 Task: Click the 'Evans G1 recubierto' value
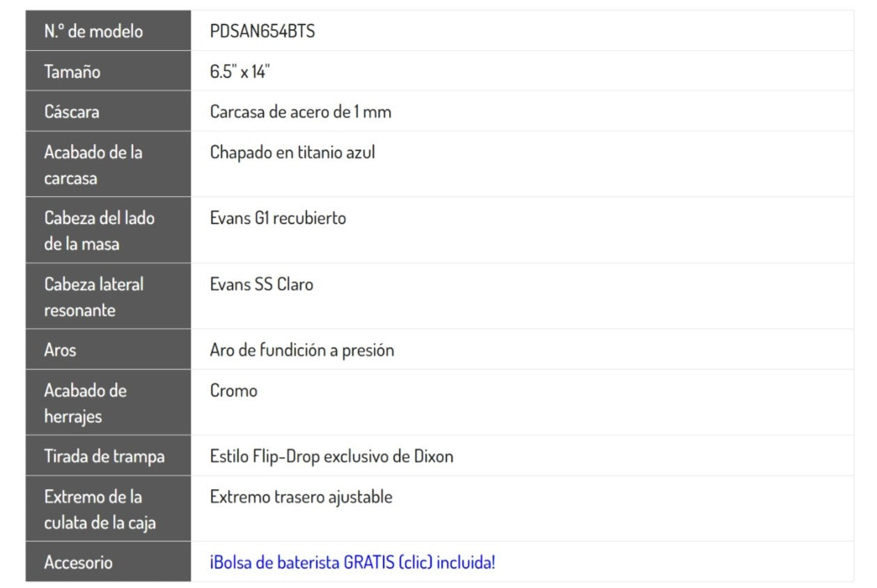pos(278,218)
